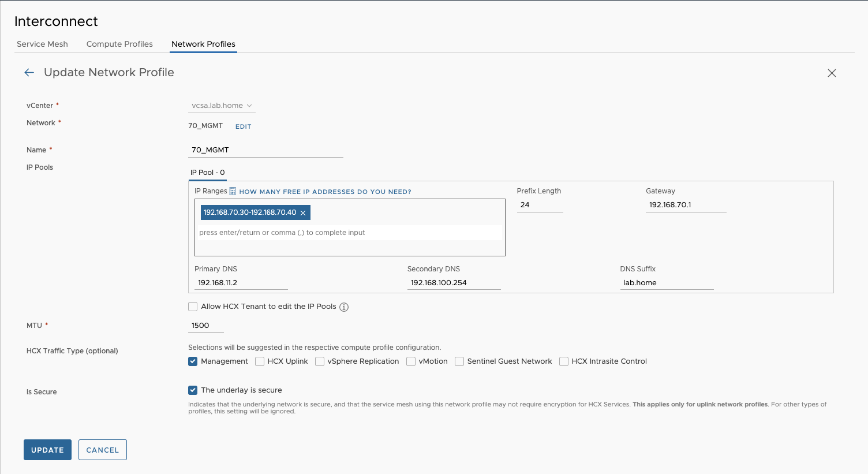Enable the vSphere Replication traffic type
The width and height of the screenshot is (868, 474).
click(x=320, y=361)
